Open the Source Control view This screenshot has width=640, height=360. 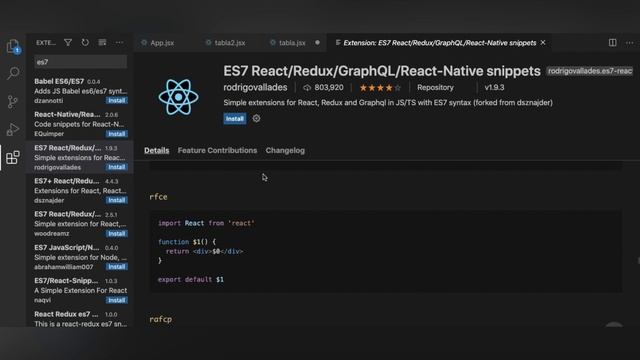point(13,101)
